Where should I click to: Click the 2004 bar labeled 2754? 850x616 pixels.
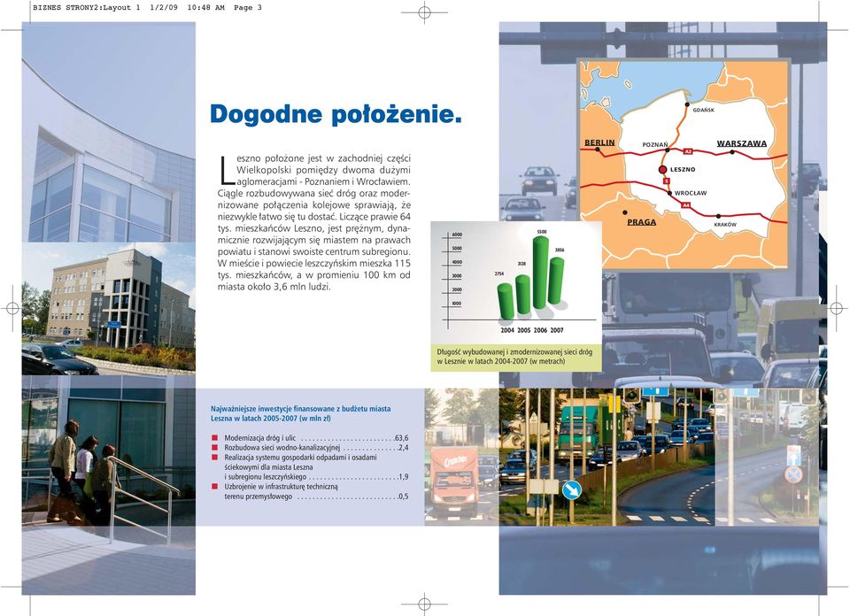point(506,301)
